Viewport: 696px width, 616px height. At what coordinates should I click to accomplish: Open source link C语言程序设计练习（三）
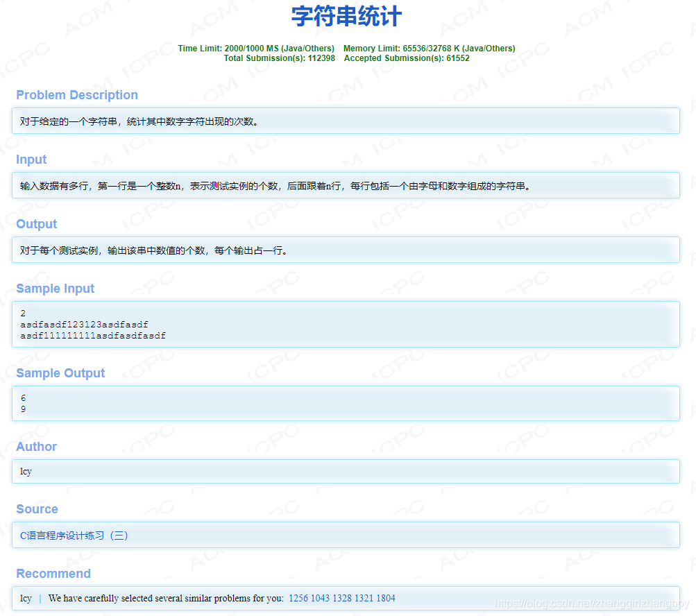pos(74,536)
